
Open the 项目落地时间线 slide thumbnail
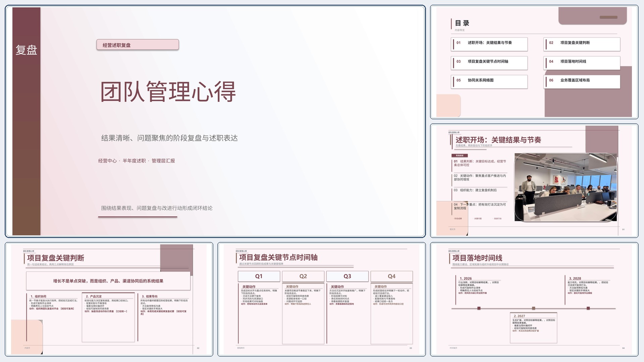click(x=534, y=299)
